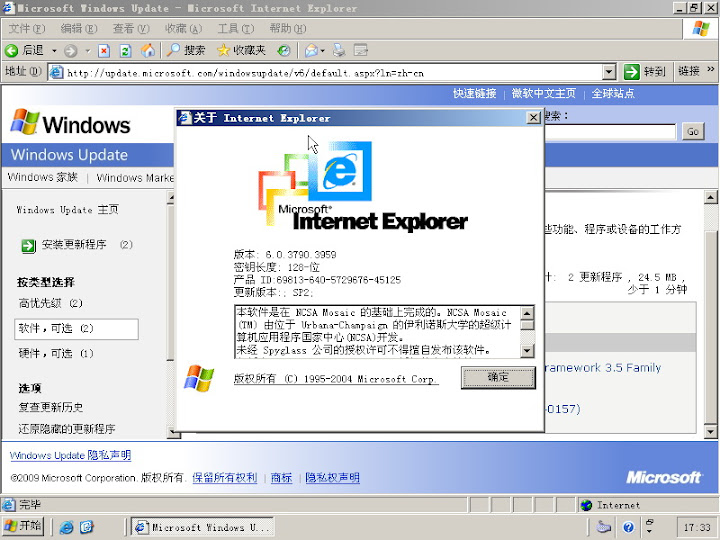Viewport: 720px width, 540px height.
Task: Click the Windows flag icon in About dialog
Action: (199, 378)
